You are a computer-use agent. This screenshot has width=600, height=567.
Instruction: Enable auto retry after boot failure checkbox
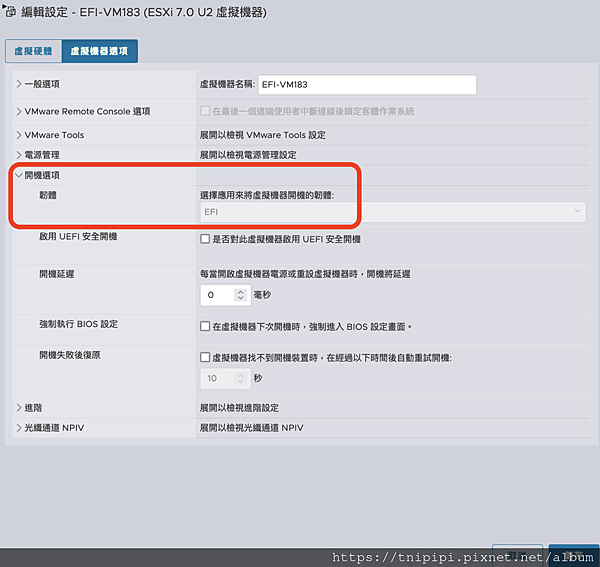pos(205,357)
